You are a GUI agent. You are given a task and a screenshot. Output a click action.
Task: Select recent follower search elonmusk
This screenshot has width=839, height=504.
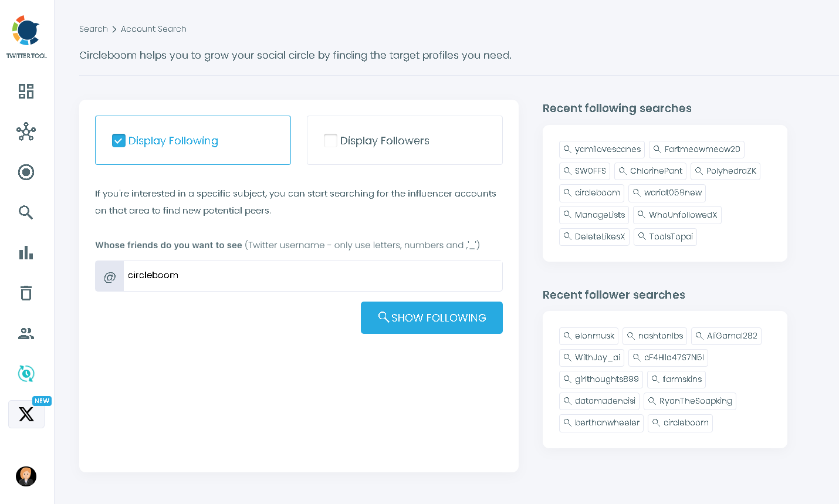588,336
